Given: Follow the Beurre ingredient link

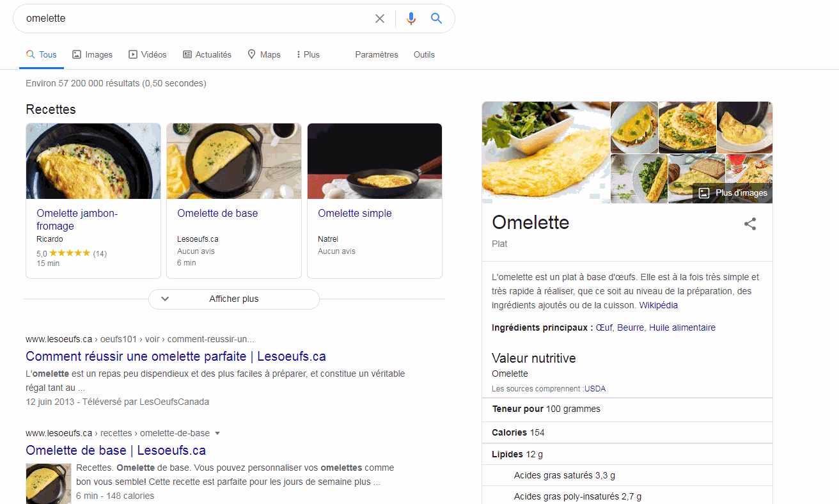Looking at the screenshot, I should [x=631, y=328].
